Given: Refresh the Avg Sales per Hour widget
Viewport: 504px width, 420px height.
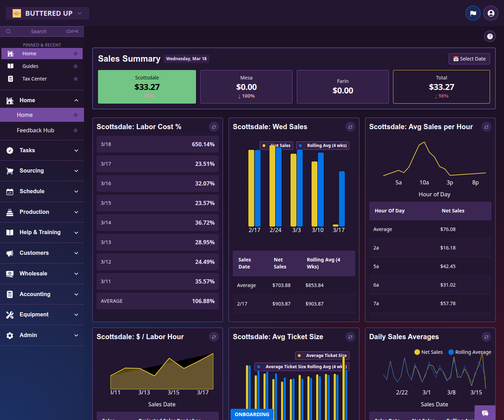Looking at the screenshot, I should pyautogui.click(x=486, y=127).
